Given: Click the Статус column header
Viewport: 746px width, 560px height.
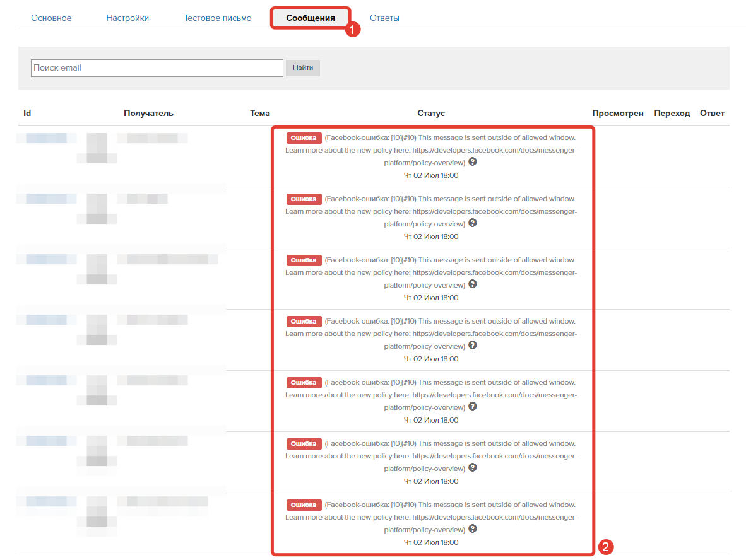Looking at the screenshot, I should pos(431,113).
